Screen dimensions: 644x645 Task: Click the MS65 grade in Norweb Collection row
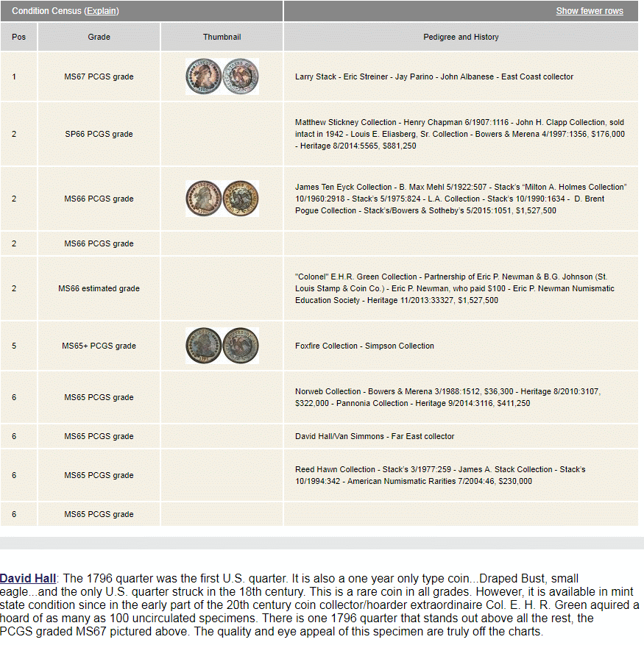[x=99, y=397]
